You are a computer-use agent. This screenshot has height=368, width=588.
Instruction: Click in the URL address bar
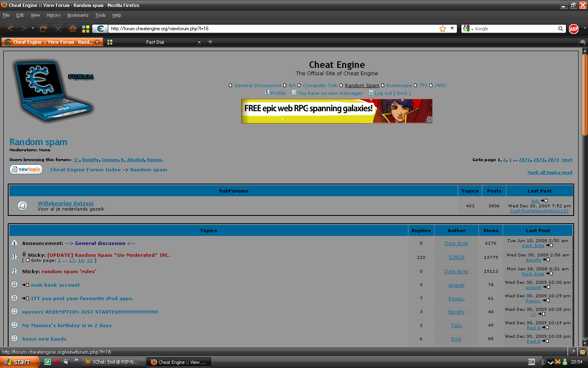[x=274, y=29]
